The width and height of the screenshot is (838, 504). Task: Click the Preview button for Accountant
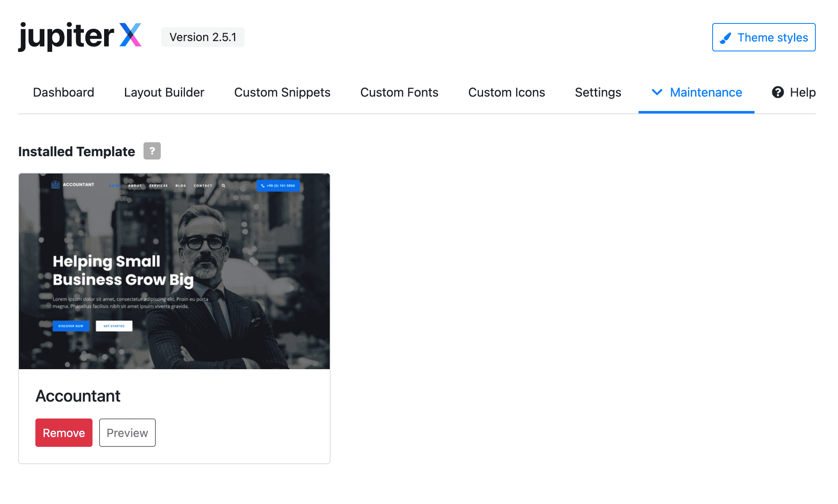click(x=127, y=432)
